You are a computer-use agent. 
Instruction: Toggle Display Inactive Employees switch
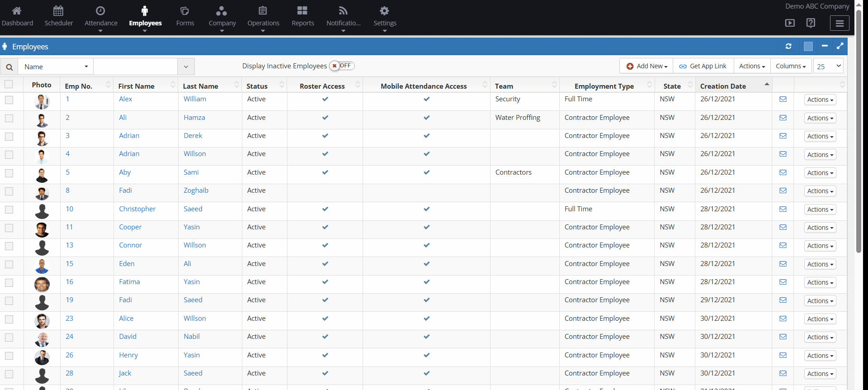(x=342, y=66)
